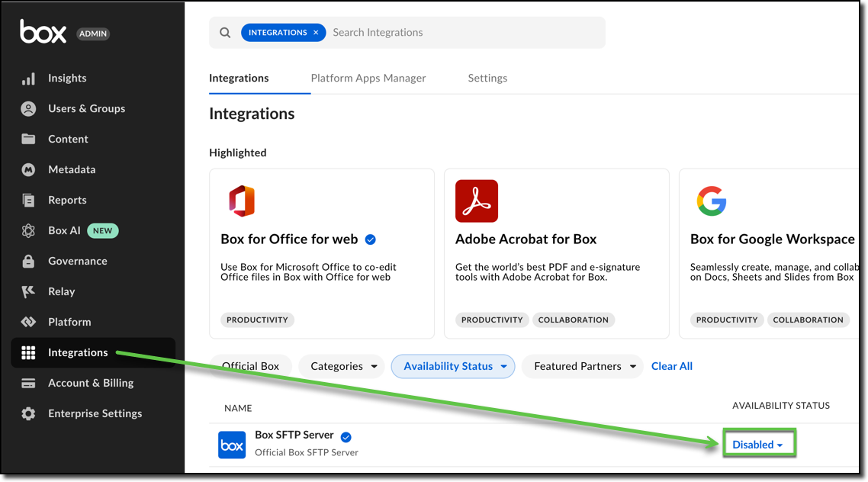Viewport: 868px width, 482px height.
Task: Click the search magnifier icon
Action: (x=225, y=33)
